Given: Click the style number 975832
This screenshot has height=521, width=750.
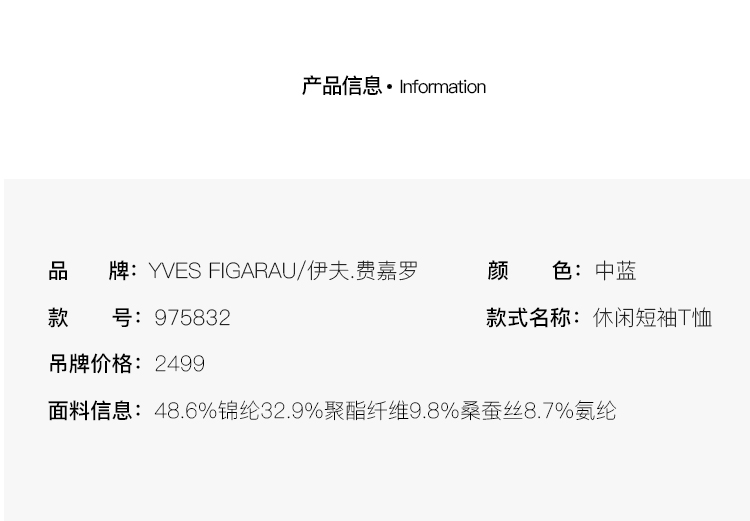Looking at the screenshot, I should tap(192, 318).
